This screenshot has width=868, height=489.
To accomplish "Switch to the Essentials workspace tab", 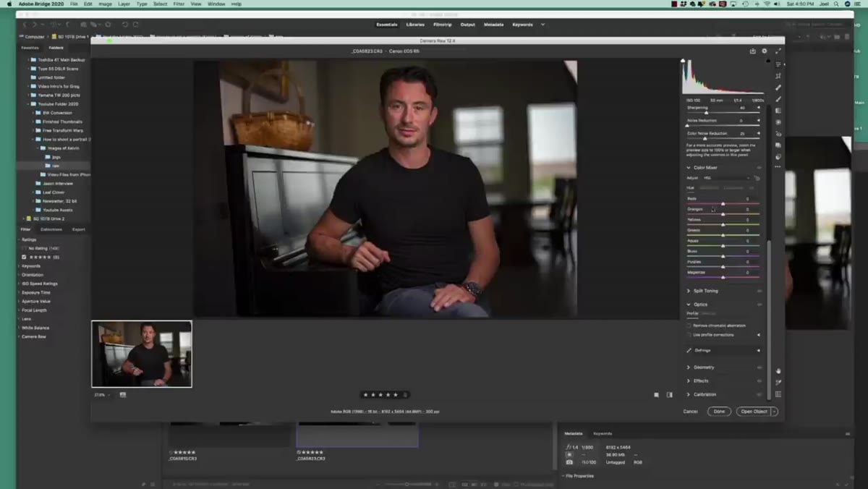I will coord(387,25).
